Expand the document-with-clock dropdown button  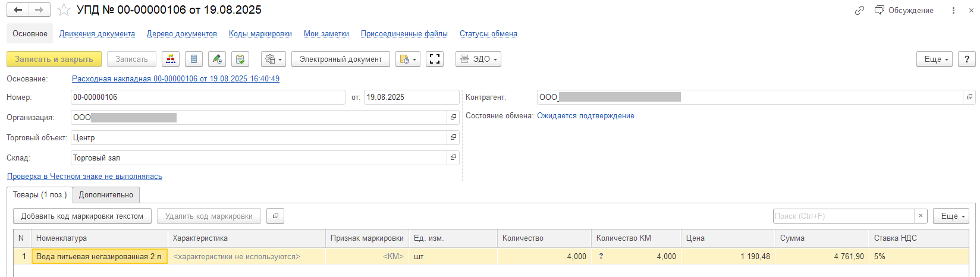pyautogui.click(x=408, y=59)
